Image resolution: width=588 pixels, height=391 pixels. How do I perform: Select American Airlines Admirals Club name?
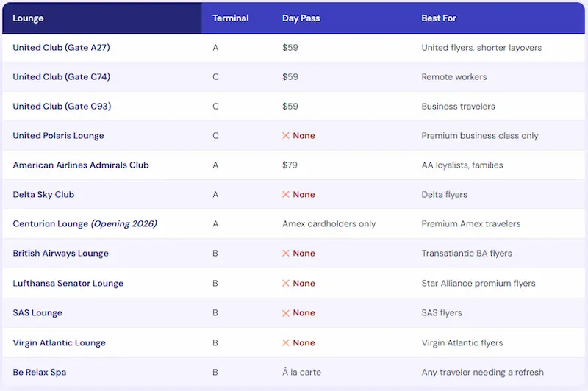pyautogui.click(x=81, y=165)
